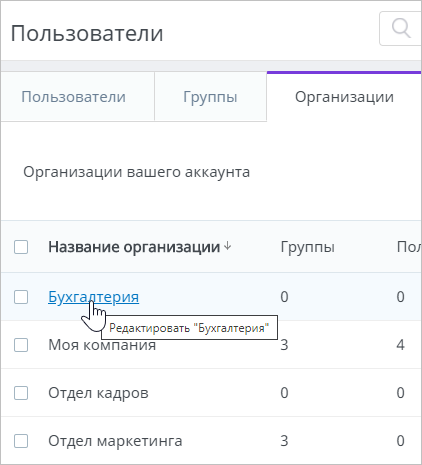Tick the Отдел маркетинга checkbox
This screenshot has height=465, width=422.
21,441
